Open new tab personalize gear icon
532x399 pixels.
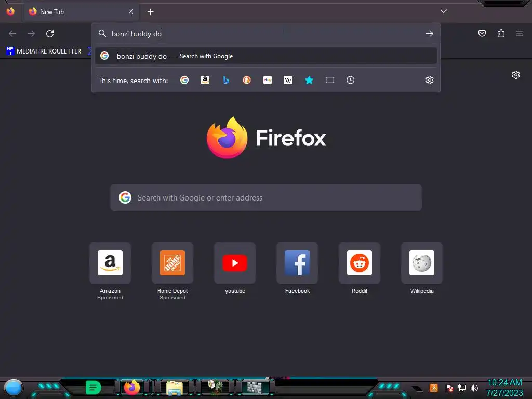pyautogui.click(x=516, y=75)
